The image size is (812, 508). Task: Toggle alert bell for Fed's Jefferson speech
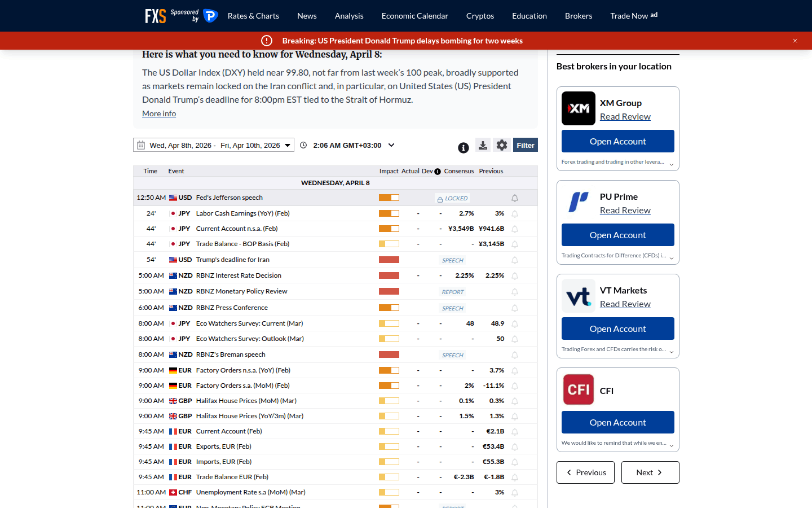[515, 198]
